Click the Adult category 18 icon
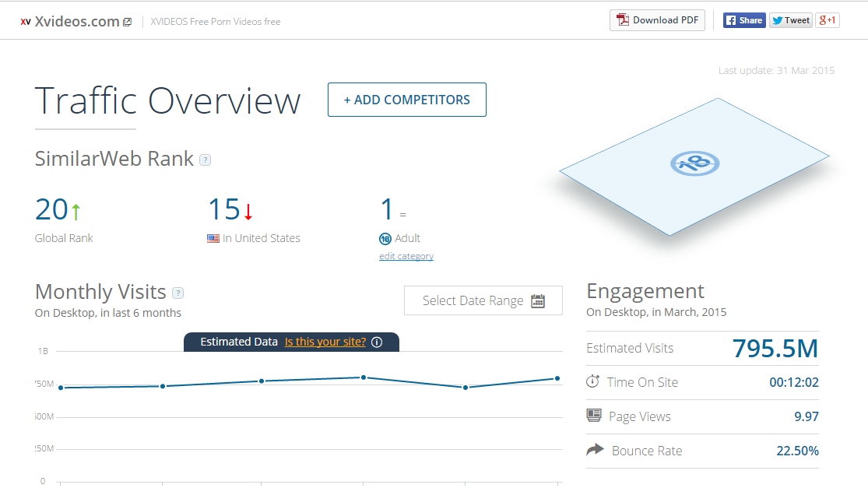The image size is (868, 488). [385, 239]
